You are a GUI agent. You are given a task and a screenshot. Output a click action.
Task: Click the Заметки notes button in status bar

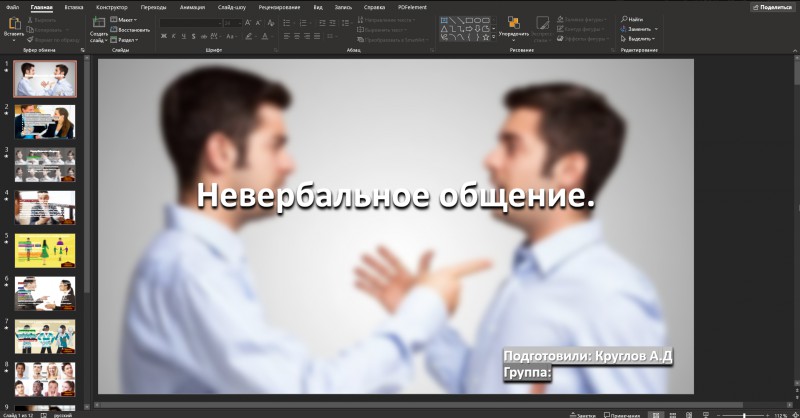tap(583, 415)
